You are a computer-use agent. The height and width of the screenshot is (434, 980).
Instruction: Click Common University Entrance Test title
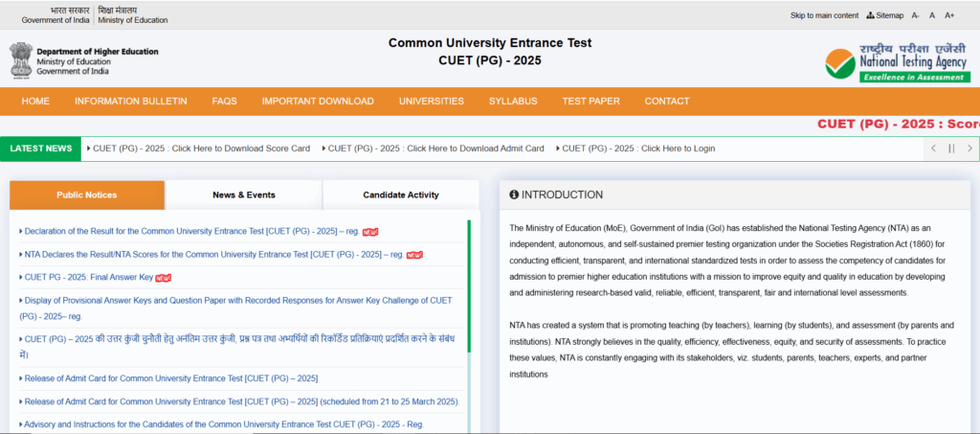coord(489,43)
